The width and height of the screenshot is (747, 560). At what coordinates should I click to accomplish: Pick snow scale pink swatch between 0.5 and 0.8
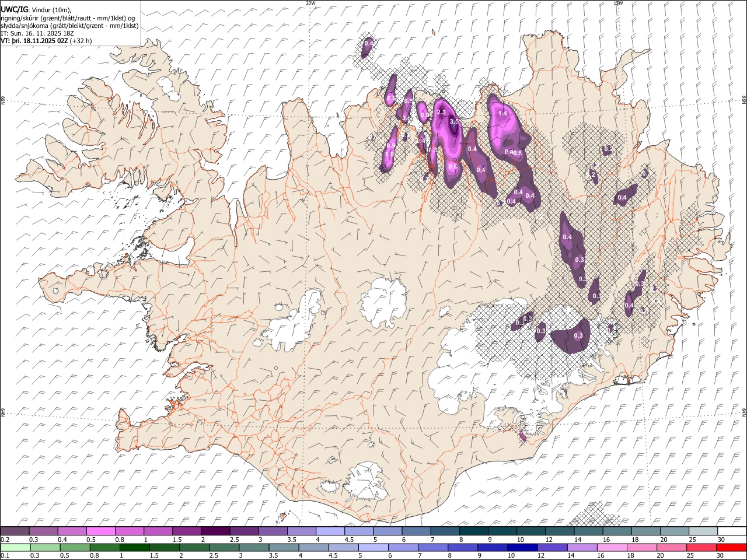coord(100,531)
